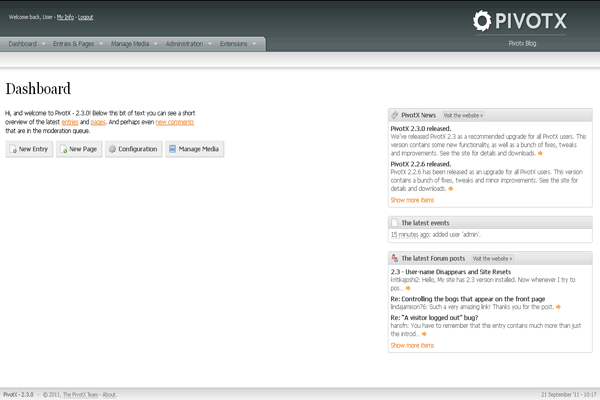Click the latest events page icon

[x=395, y=222]
